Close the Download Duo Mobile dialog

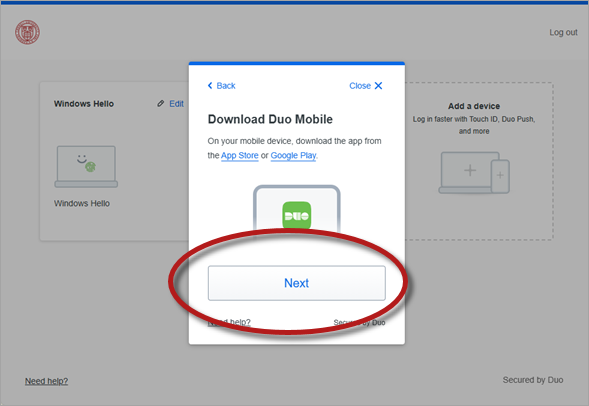coord(366,86)
